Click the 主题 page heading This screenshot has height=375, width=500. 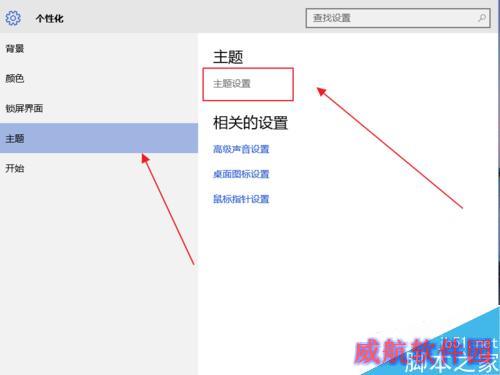[228, 57]
